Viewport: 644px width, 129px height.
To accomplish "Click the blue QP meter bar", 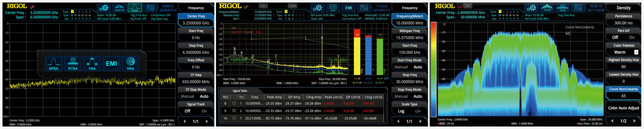I will (368, 55).
